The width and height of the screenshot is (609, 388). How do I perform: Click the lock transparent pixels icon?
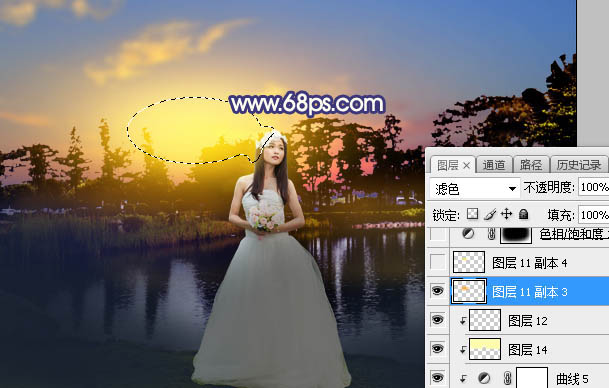click(472, 214)
